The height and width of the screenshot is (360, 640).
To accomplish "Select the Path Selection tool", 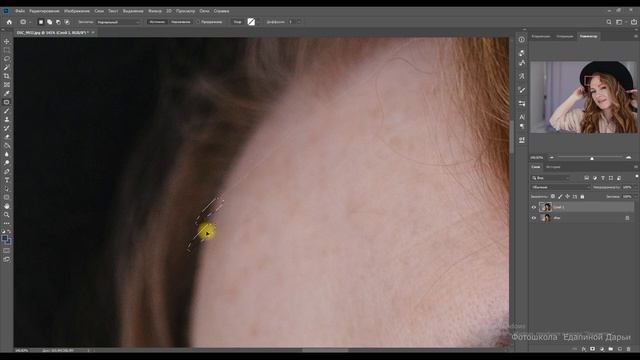I will point(7,189).
